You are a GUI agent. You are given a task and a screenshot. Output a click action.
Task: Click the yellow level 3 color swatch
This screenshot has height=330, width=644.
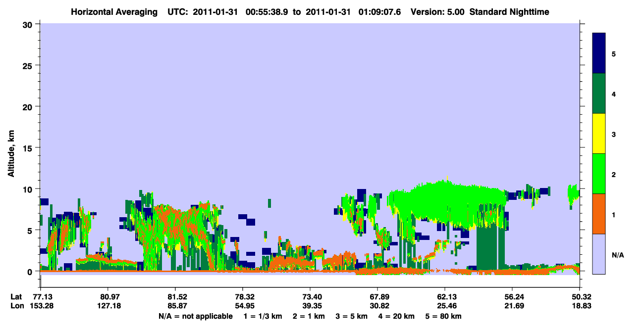[x=599, y=134]
